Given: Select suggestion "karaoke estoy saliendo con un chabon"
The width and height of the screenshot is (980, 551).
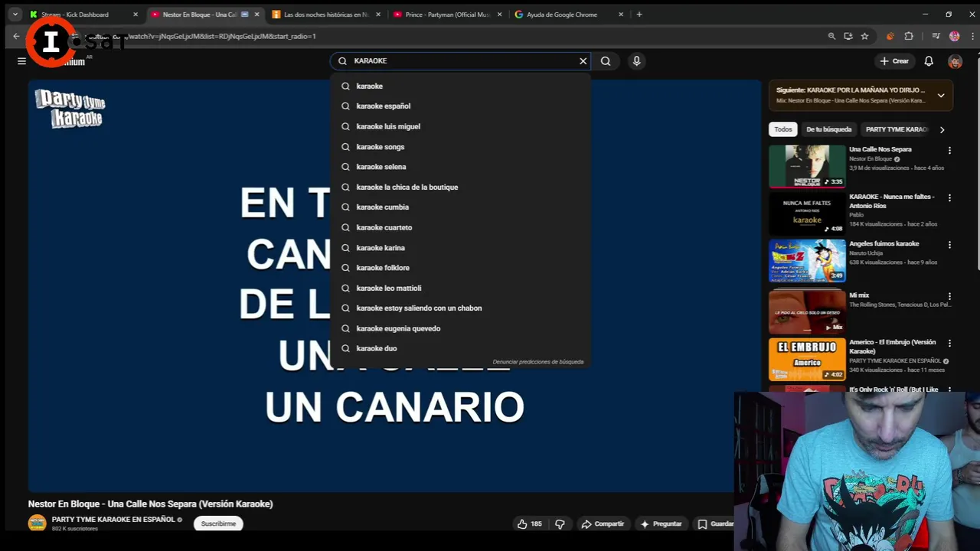Looking at the screenshot, I should (461, 308).
